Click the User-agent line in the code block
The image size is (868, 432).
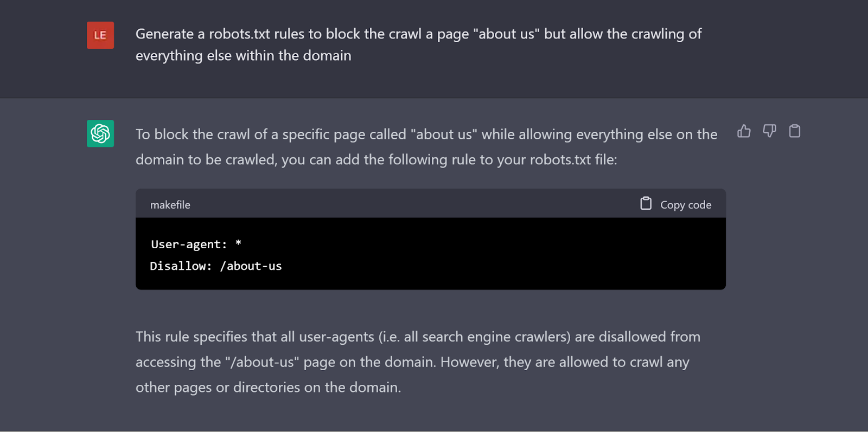pos(189,244)
